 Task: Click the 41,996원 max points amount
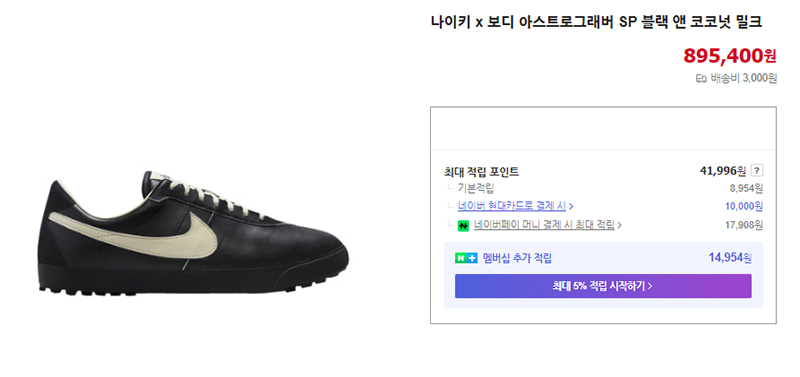coord(723,171)
